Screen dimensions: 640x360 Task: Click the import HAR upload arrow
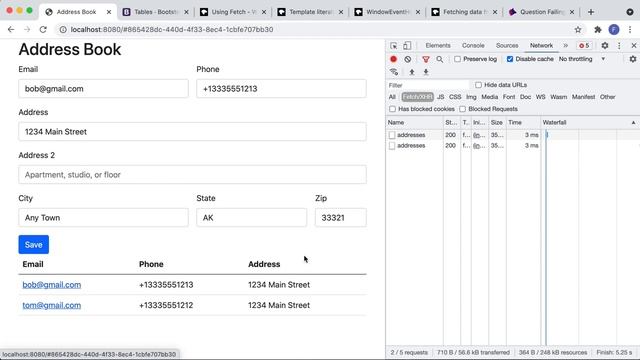pyautogui.click(x=412, y=72)
